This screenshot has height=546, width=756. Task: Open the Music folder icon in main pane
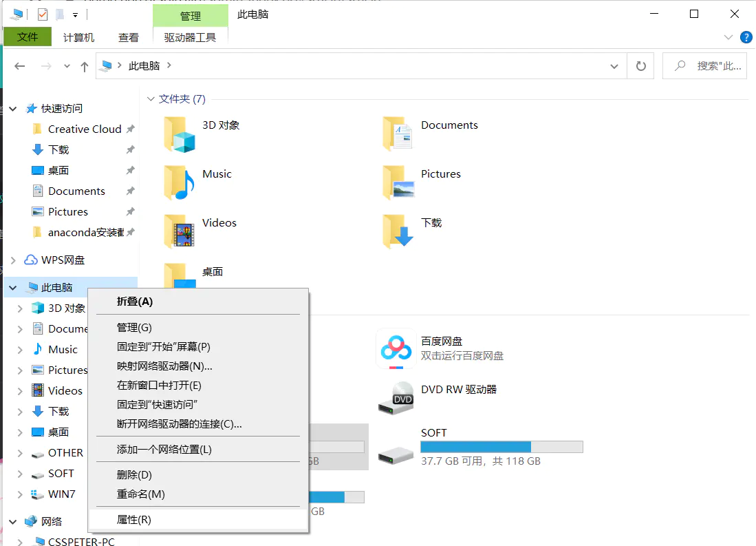(180, 183)
